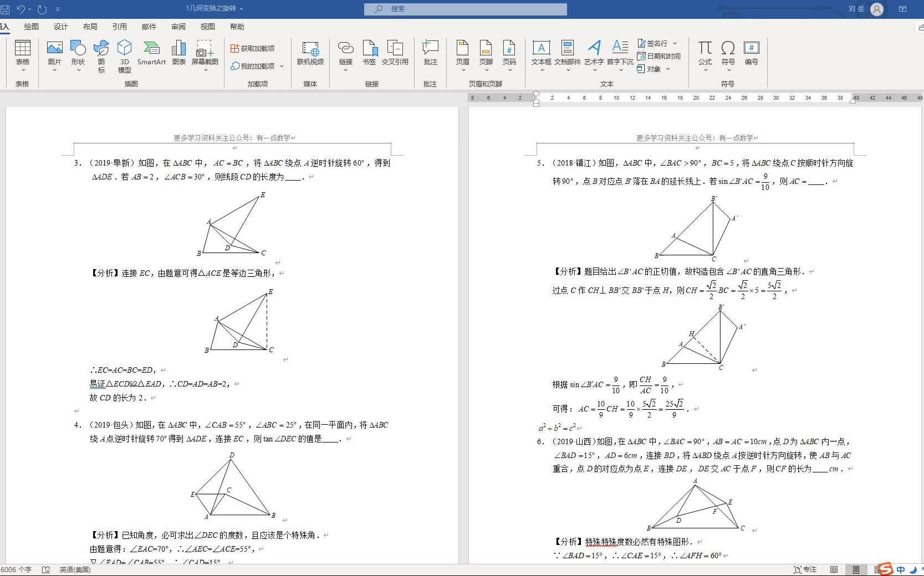
Task: Expand the 图片 dropdown arrow
Action: click(54, 70)
